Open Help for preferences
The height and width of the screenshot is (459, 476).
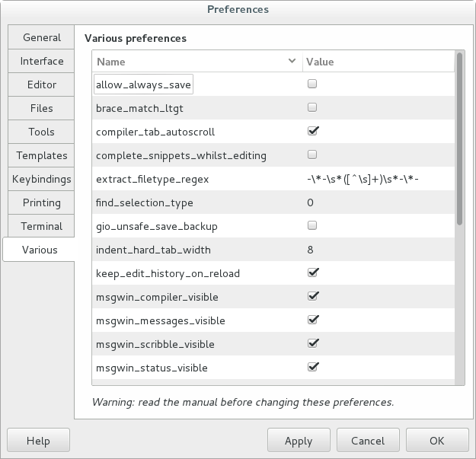click(38, 441)
